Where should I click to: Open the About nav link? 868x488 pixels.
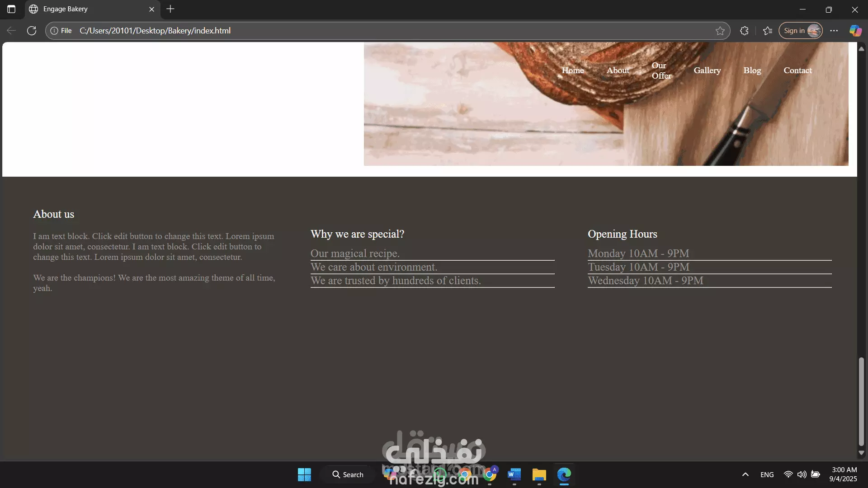tap(618, 70)
